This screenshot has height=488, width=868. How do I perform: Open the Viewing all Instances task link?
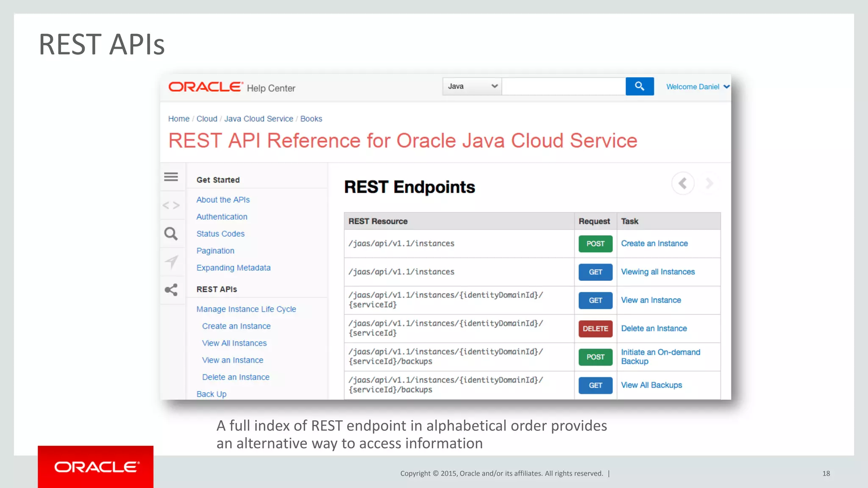click(x=657, y=272)
